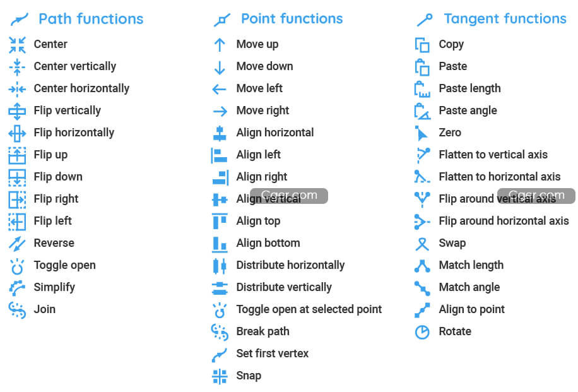Select the Match angle label
Image resolution: width=578 pixels, height=392 pixels.
coord(469,287)
